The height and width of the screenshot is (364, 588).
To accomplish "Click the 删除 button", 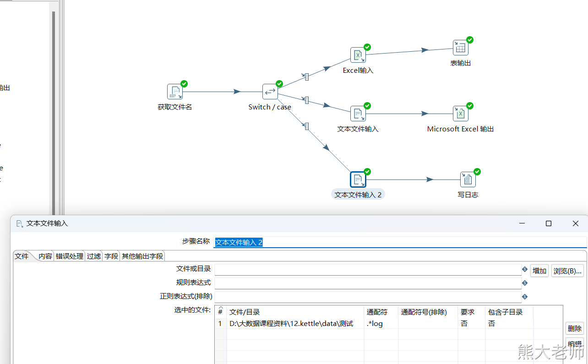I will 575,328.
